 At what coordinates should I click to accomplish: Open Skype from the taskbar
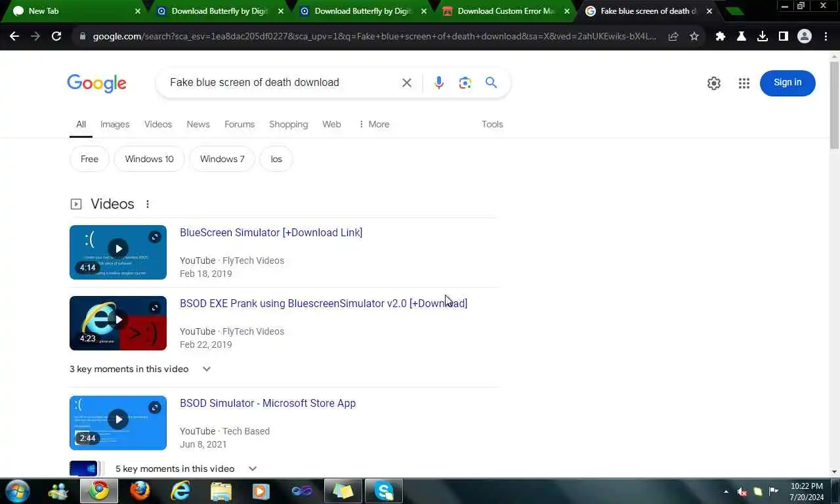pyautogui.click(x=384, y=491)
